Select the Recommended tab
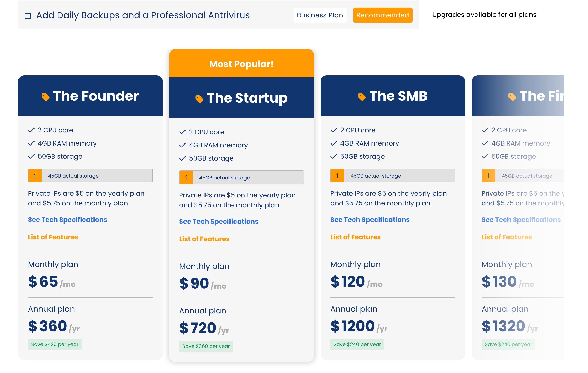The height and width of the screenshot is (373, 588). (383, 15)
